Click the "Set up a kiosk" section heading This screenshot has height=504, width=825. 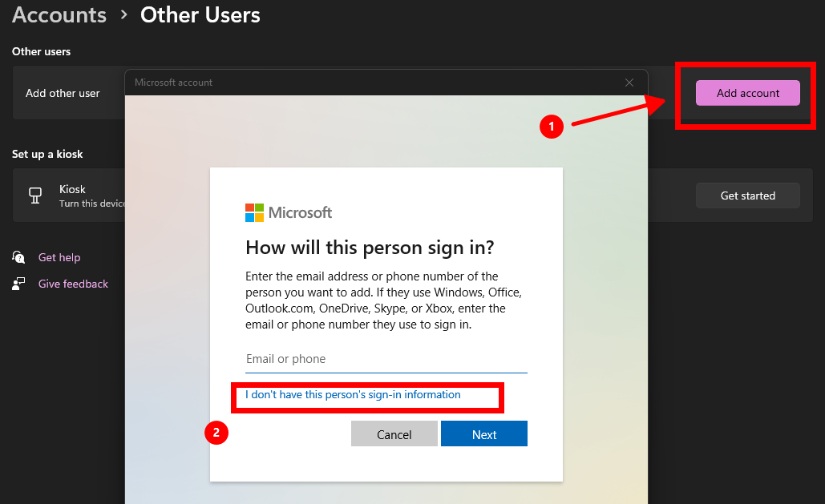pyautogui.click(x=47, y=154)
